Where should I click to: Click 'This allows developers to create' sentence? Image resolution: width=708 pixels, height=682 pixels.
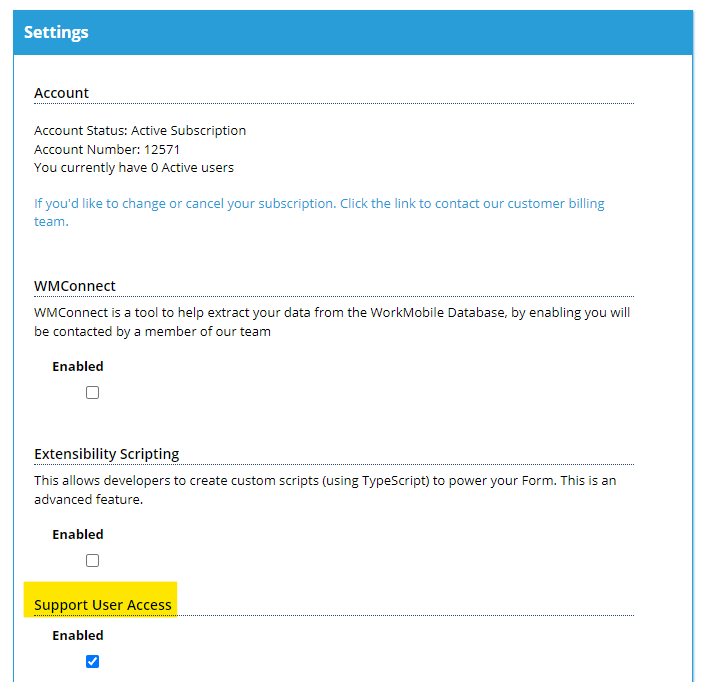pos(325,481)
